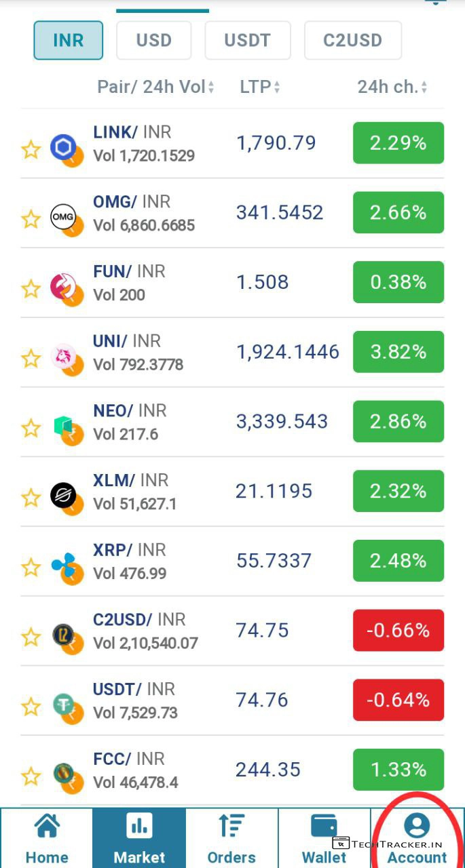Screen dimensions: 465x868
Task: Tap the XRP coin logo
Action: tap(63, 565)
